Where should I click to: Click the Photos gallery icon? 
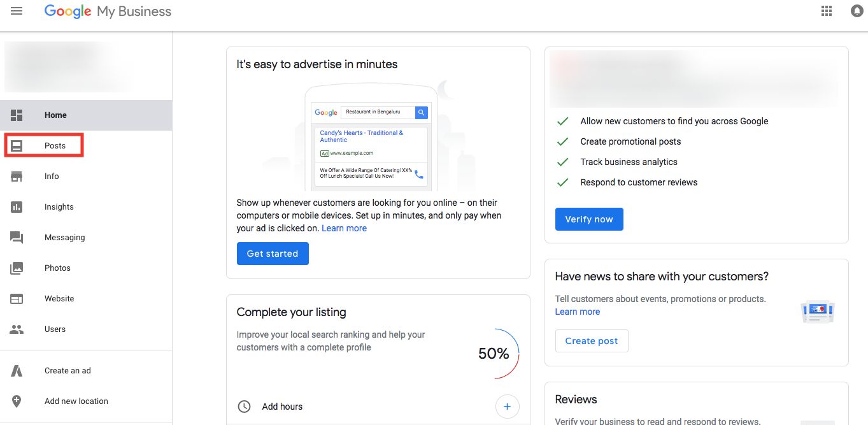click(17, 268)
